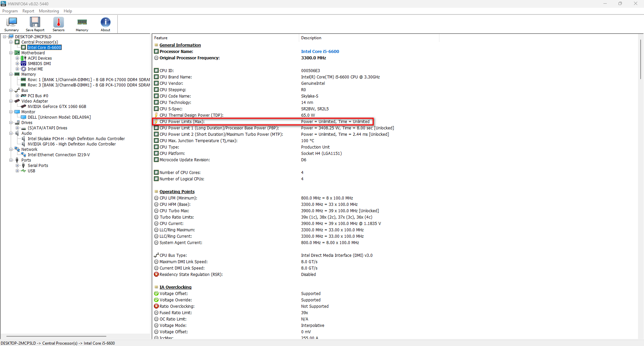Click the SMBIOS DMI icon

(23, 63)
